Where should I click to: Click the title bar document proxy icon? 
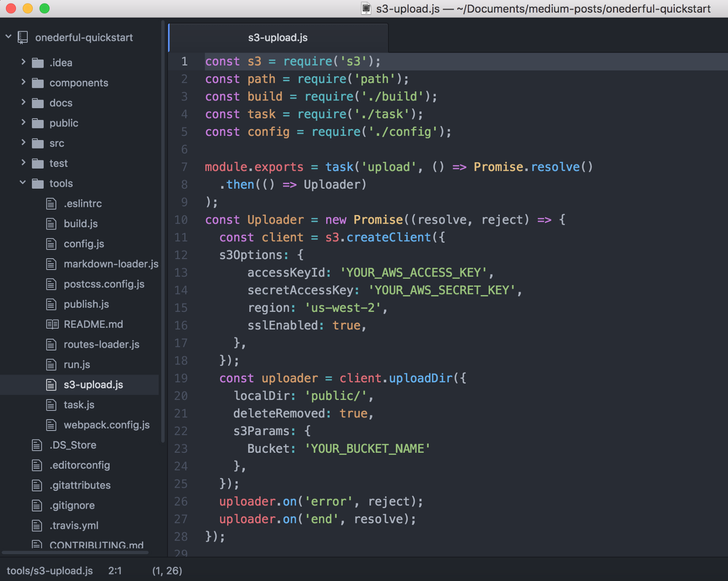[x=366, y=9]
